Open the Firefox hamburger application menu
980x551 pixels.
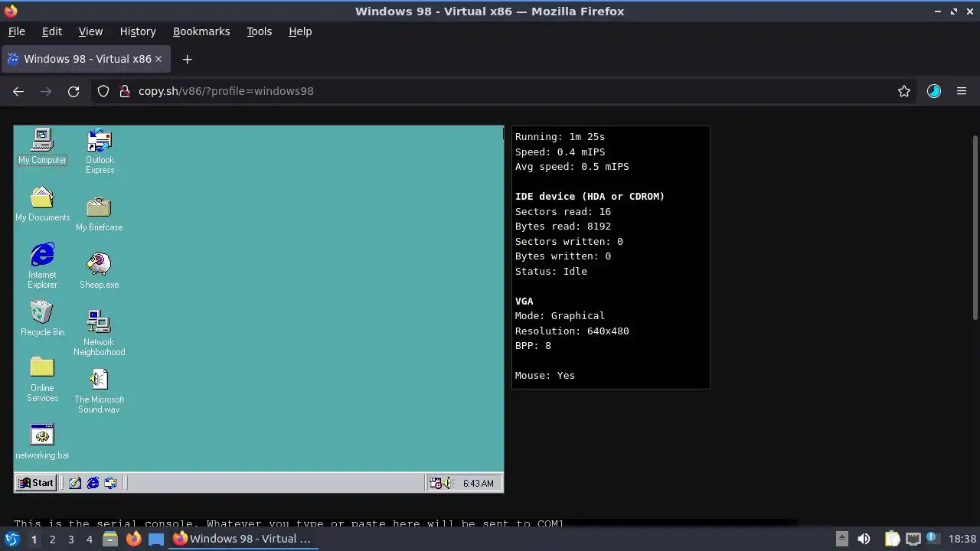962,91
